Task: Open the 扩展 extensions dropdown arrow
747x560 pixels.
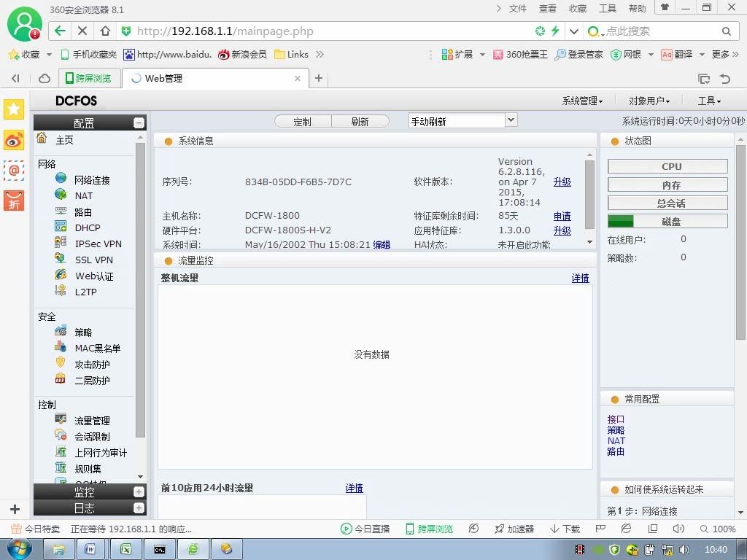Action: pos(482,55)
